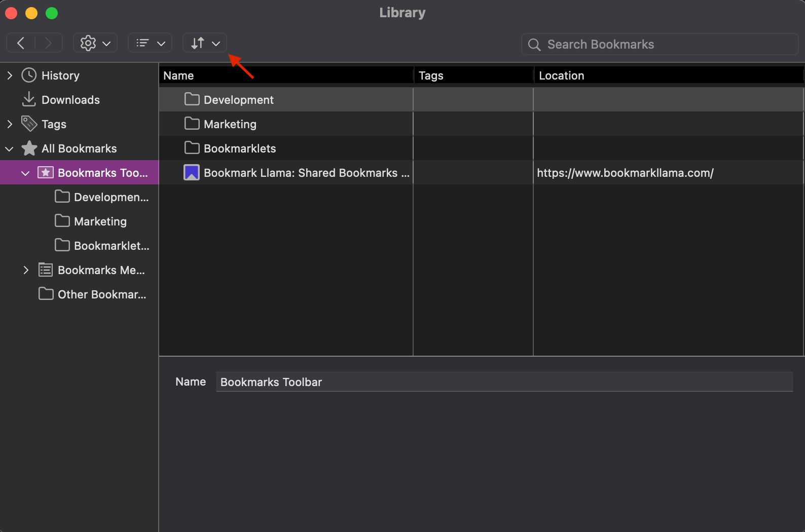This screenshot has height=532, width=805.
Task: Click the search magnifier icon
Action: tap(534, 45)
